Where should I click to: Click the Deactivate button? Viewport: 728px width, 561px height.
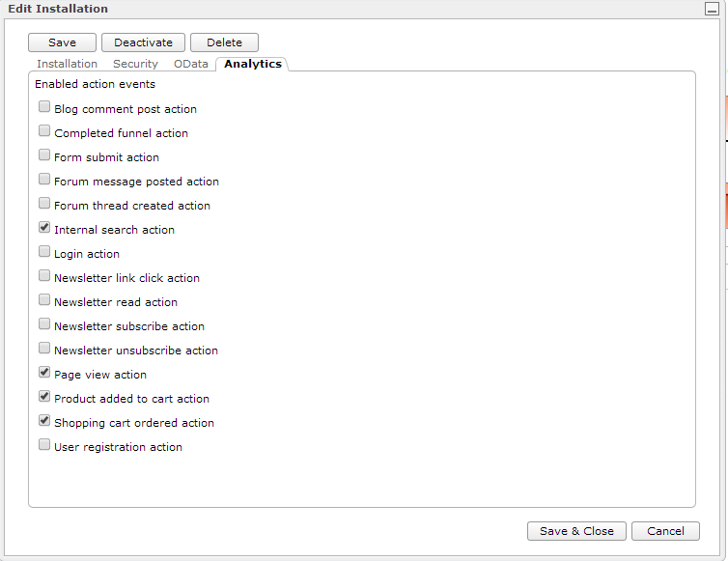pyautogui.click(x=143, y=42)
